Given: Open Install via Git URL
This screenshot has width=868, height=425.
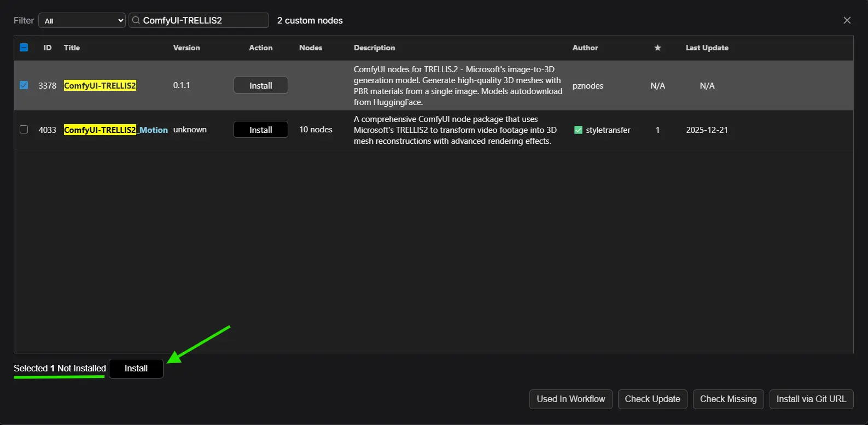Looking at the screenshot, I should [x=811, y=399].
